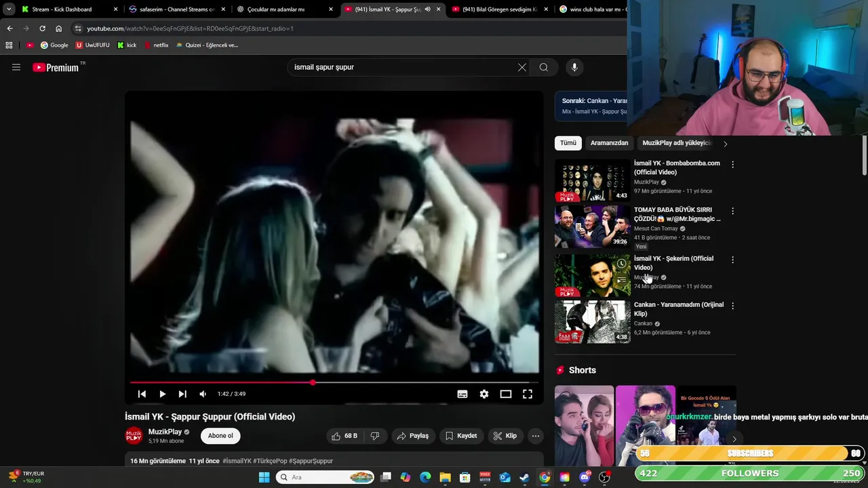Screen dimensions: 868x488
Task: Open the Bombabomba.com video thumbnail
Action: (x=593, y=181)
